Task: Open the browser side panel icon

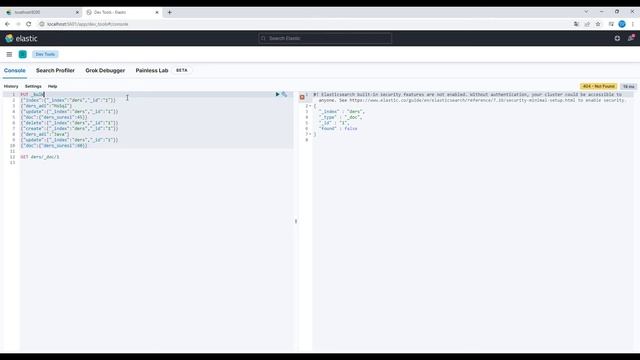Action: [611, 24]
